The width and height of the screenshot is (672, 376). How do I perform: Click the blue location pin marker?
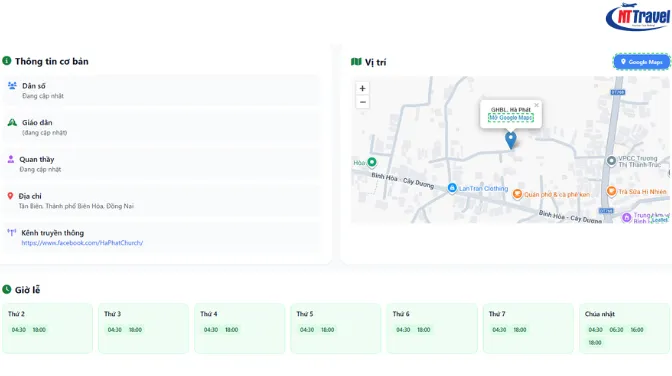pos(510,140)
